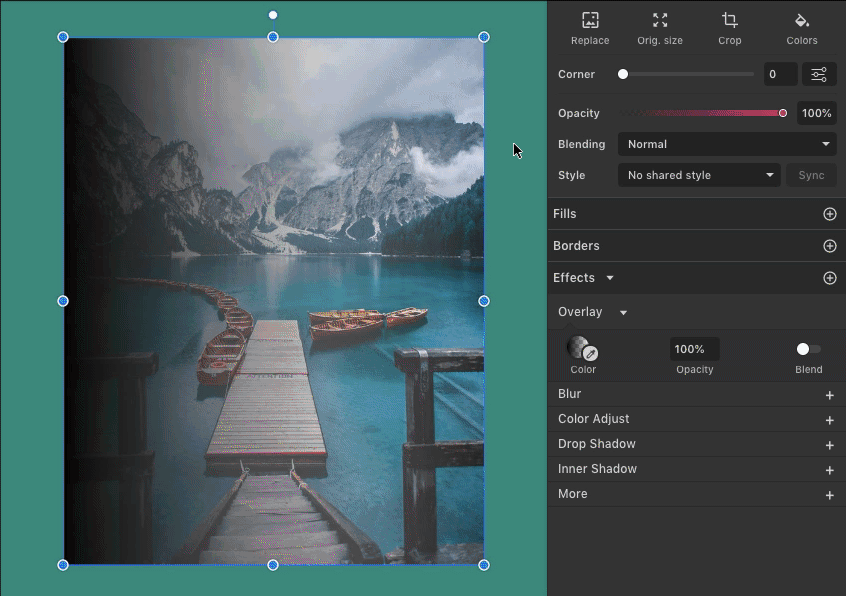The width and height of the screenshot is (846, 596).
Task: Add a Drop Shadow effect
Action: coord(829,445)
